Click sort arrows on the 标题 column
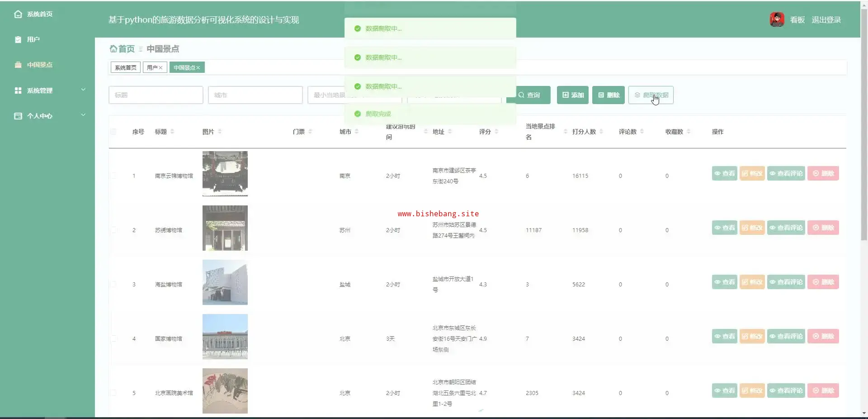This screenshot has width=868, height=419. [172, 132]
